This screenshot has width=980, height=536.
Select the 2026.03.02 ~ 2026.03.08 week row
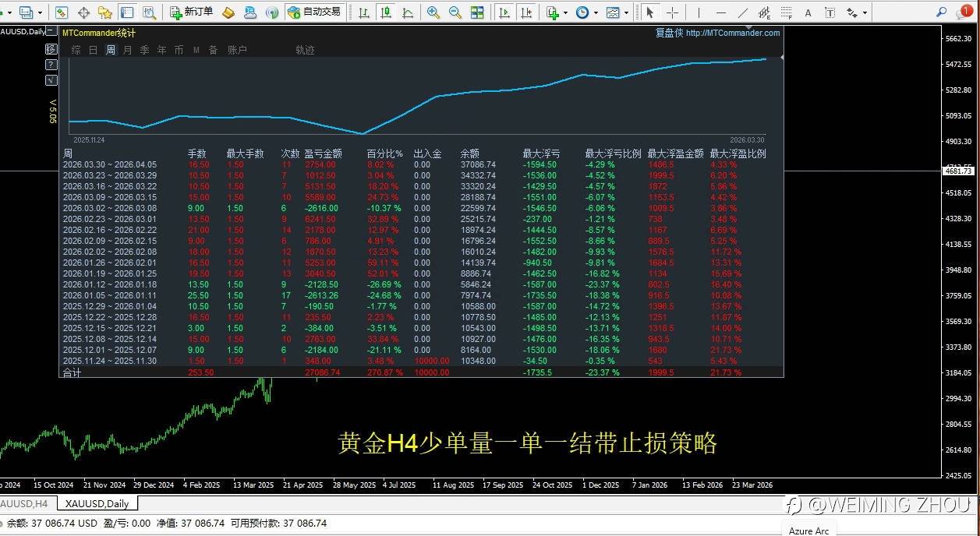(422, 208)
